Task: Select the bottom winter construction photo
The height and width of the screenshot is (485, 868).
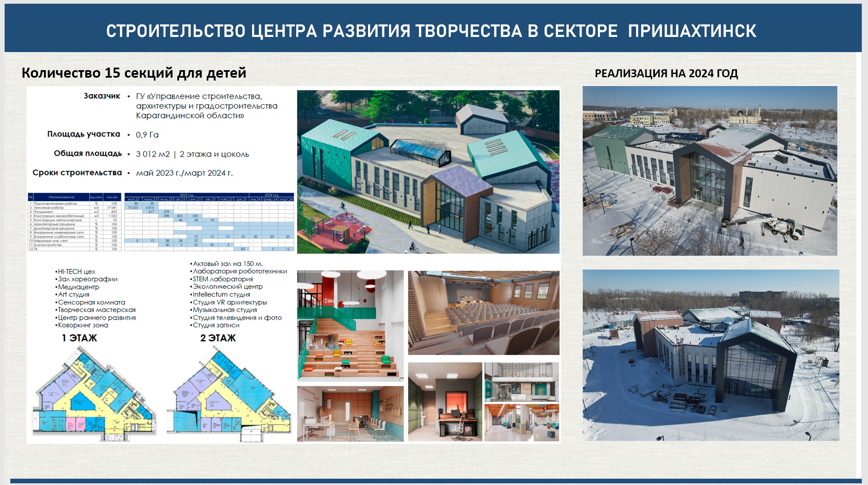Action: 710,355
